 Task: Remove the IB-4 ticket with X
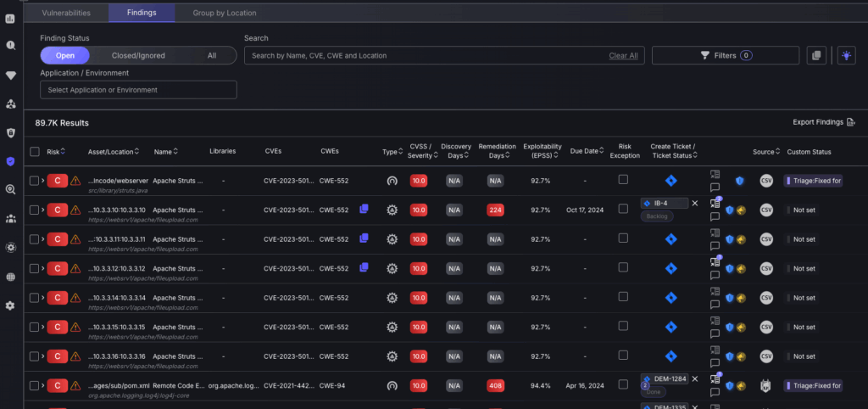point(695,204)
